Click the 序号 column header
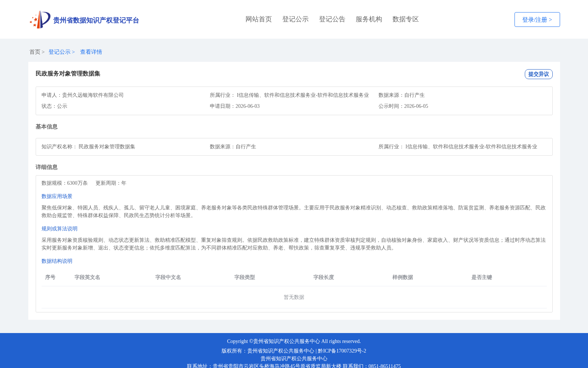 click(50, 277)
